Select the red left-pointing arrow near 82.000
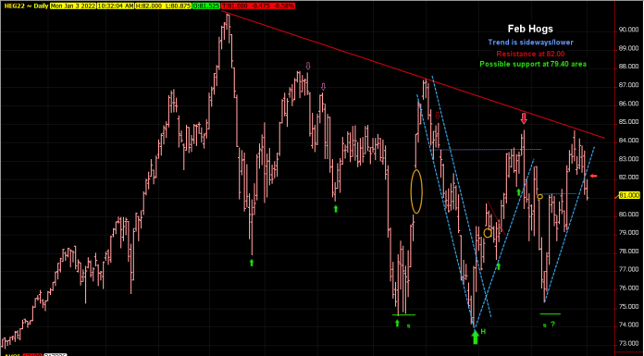Viewport: 644px width, 356px height. (x=593, y=177)
